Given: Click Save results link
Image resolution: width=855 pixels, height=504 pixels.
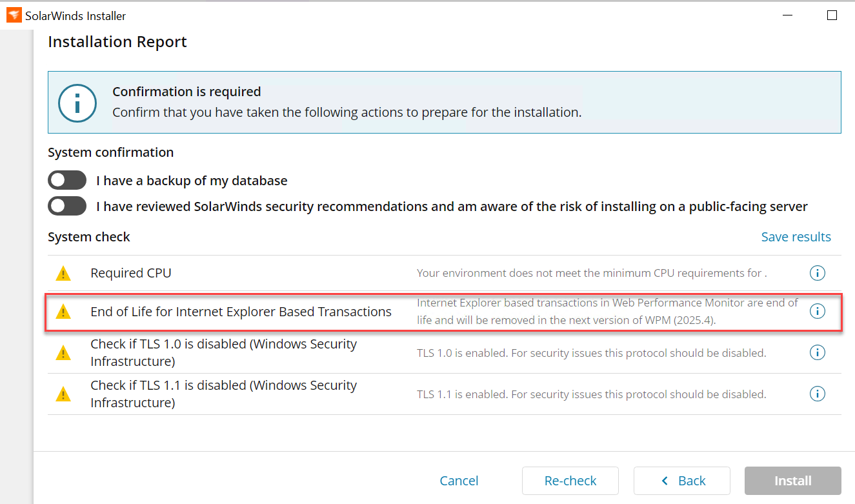Looking at the screenshot, I should pyautogui.click(x=796, y=237).
